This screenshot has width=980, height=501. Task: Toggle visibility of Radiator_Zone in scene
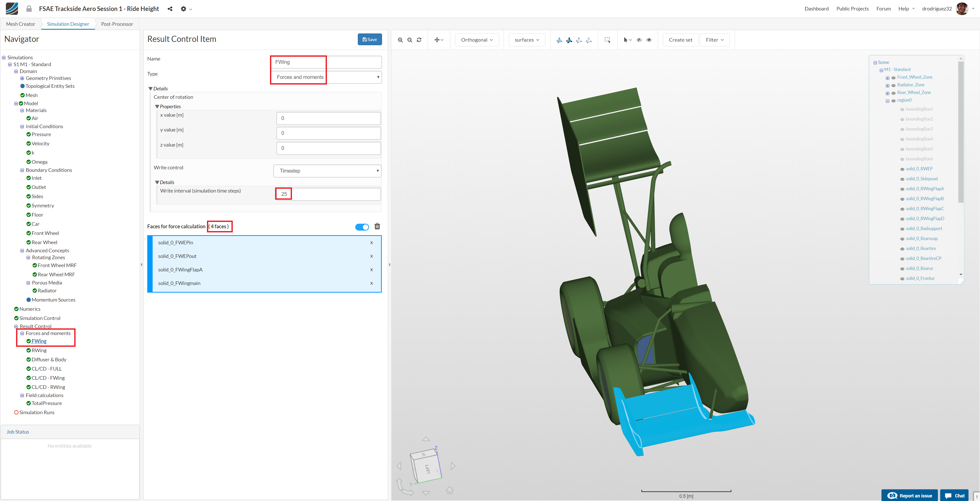click(x=894, y=85)
